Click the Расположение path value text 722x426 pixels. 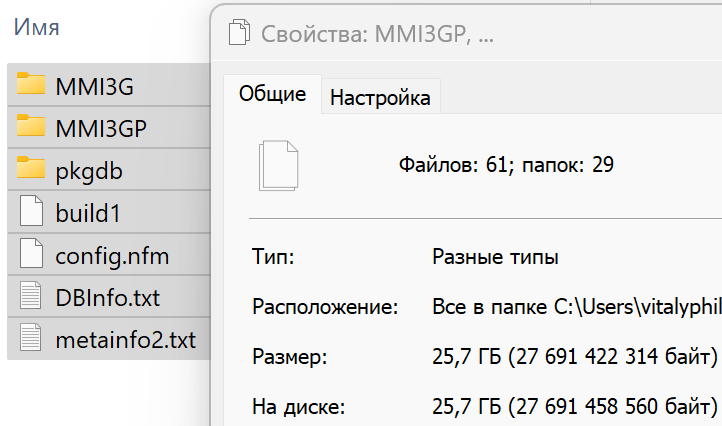click(x=576, y=307)
